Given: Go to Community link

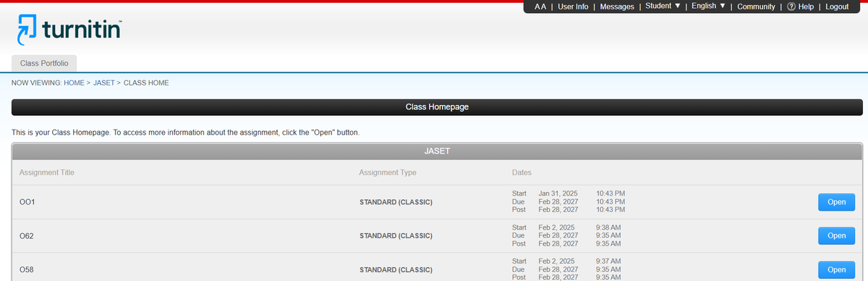Looking at the screenshot, I should click(x=756, y=7).
